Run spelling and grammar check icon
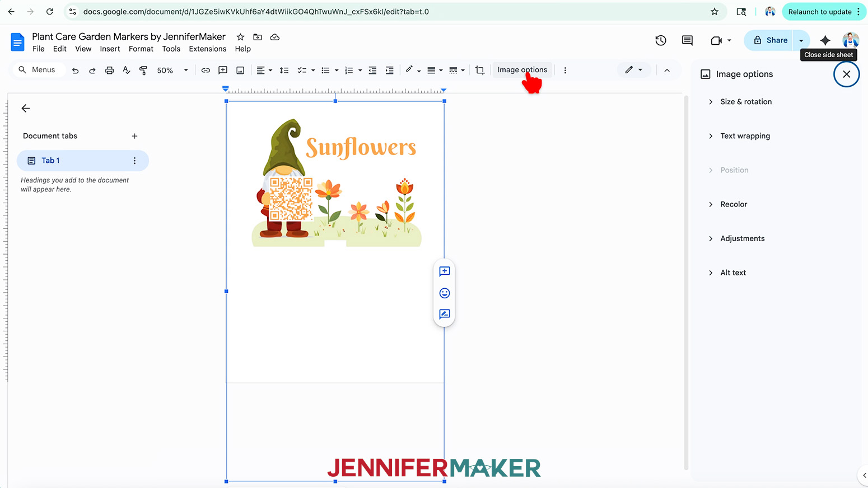Viewport: 868px width, 488px height. pos(127,71)
